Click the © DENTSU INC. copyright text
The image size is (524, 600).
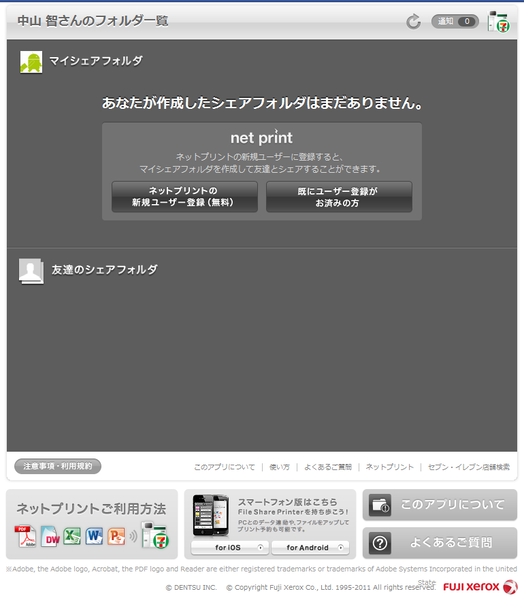click(x=191, y=587)
